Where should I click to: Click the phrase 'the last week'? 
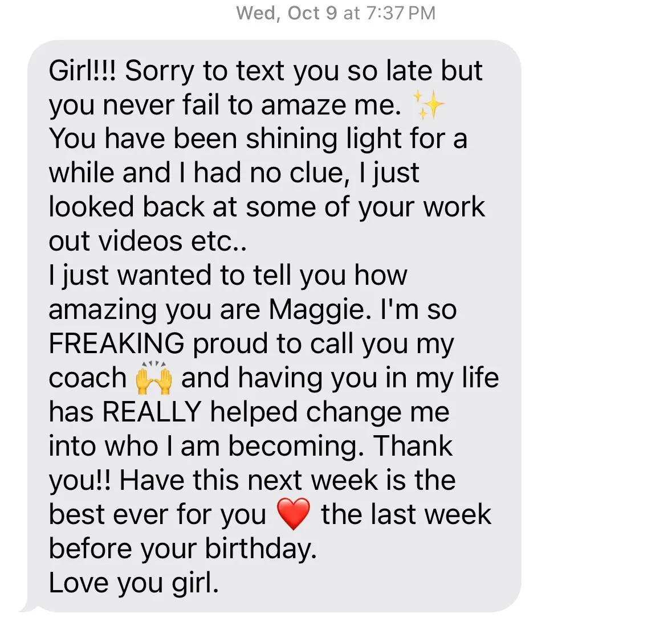point(406,514)
